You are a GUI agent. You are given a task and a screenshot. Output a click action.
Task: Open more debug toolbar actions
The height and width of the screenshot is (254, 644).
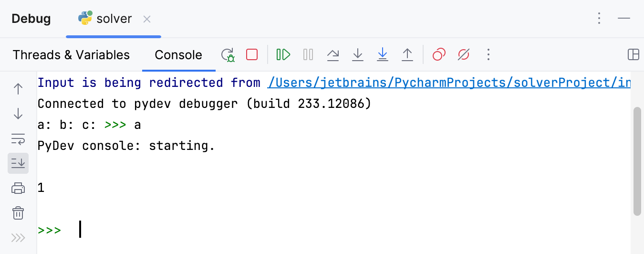(x=488, y=55)
